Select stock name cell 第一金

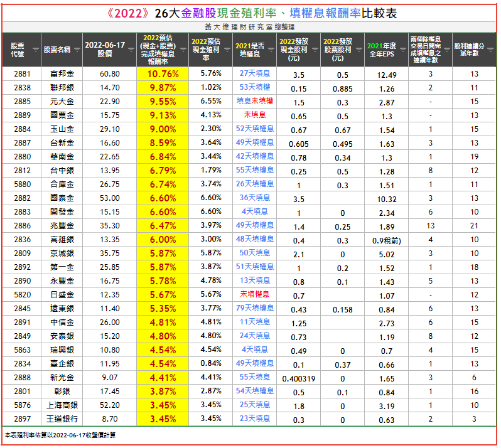pyautogui.click(x=62, y=267)
